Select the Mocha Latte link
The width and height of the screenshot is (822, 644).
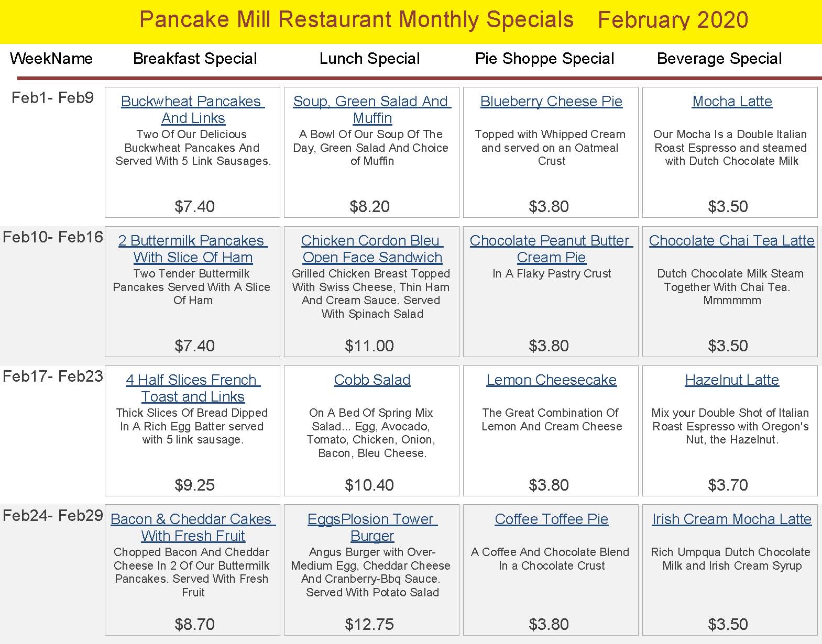tap(732, 101)
